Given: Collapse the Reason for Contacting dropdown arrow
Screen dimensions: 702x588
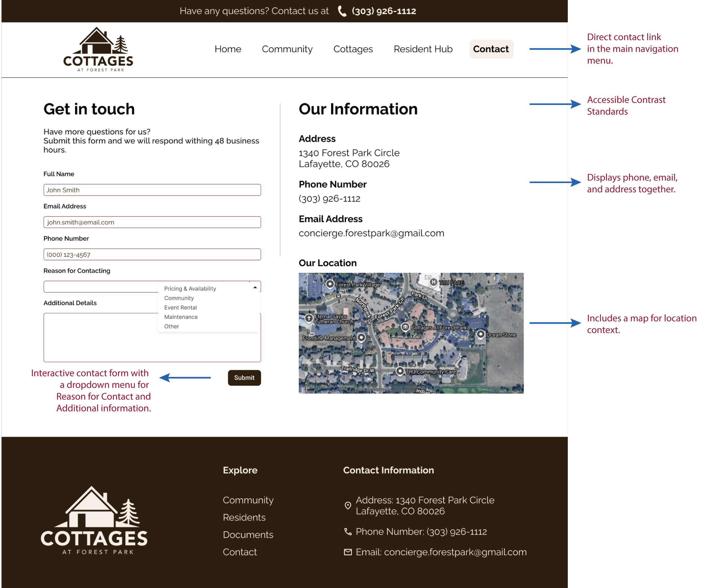Looking at the screenshot, I should [255, 287].
